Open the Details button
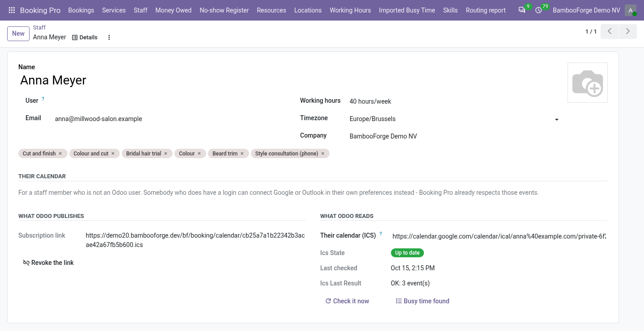The width and height of the screenshot is (644, 331). coord(85,38)
